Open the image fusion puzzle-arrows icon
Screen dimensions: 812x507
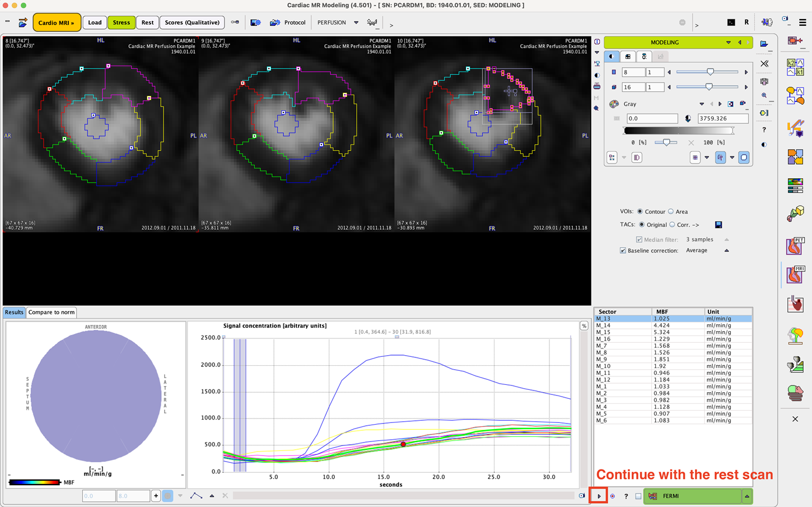[x=795, y=156]
